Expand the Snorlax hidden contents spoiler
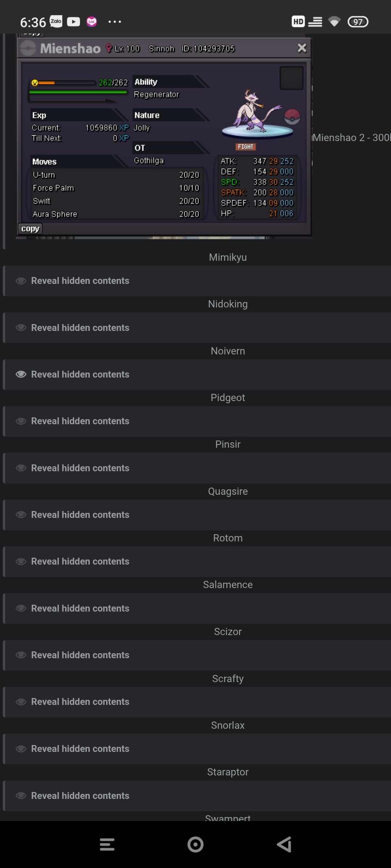391x868 pixels. (80, 749)
